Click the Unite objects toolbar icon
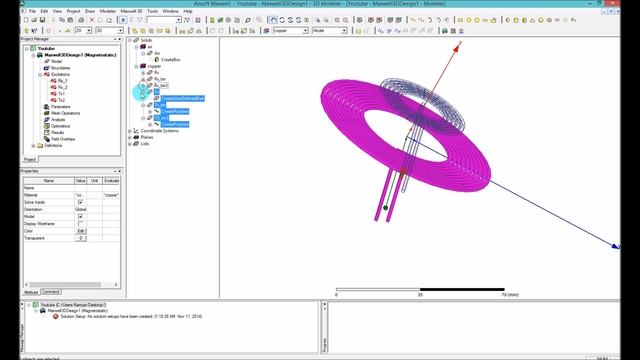Image resolution: width=640 pixels, height=360 pixels. [135, 31]
